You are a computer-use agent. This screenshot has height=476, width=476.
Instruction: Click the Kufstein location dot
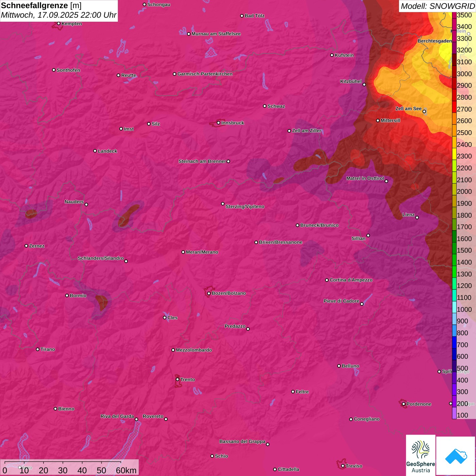(332, 55)
